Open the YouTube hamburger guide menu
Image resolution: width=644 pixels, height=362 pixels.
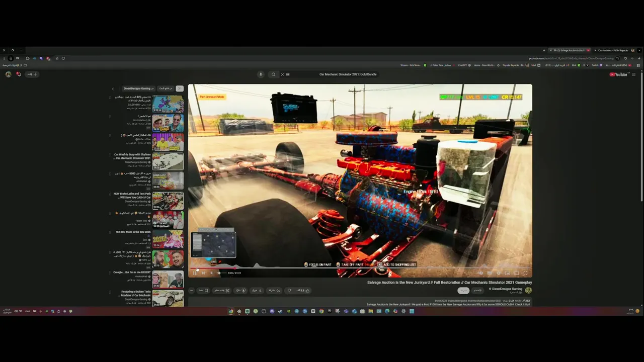coord(633,74)
